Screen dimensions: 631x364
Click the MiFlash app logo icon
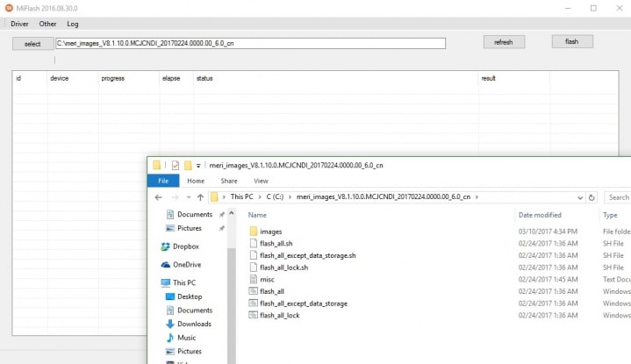[x=9, y=8]
